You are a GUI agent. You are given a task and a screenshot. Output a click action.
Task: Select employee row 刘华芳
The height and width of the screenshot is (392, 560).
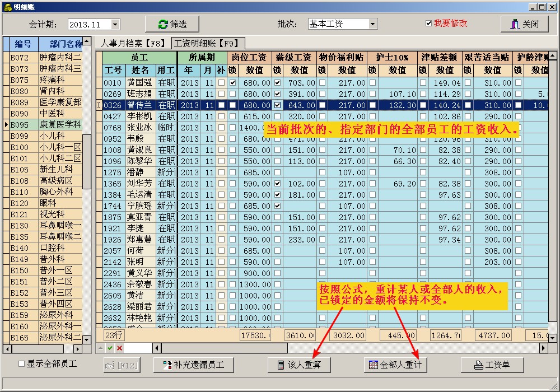click(140, 184)
